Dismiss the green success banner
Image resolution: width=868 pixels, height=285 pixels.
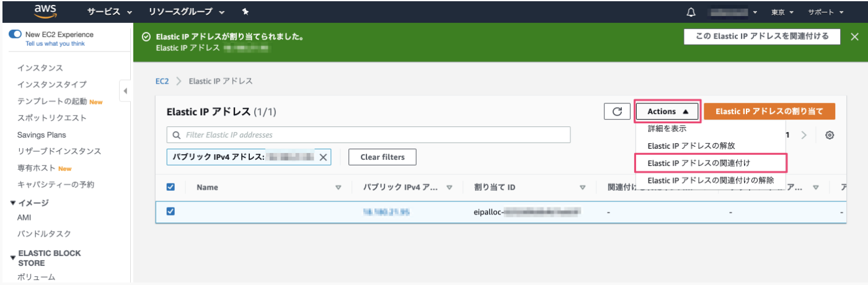[854, 37]
